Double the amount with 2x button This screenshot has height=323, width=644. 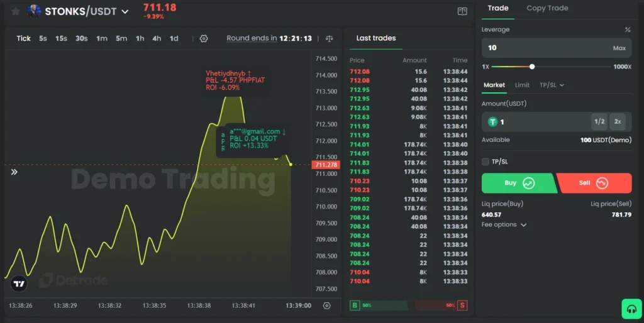pos(618,121)
